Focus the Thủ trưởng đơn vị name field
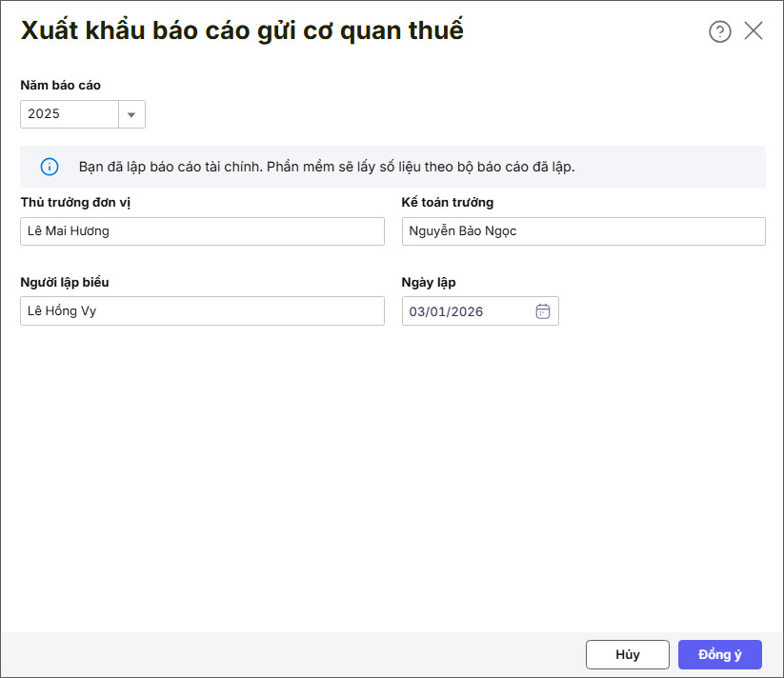 click(202, 231)
